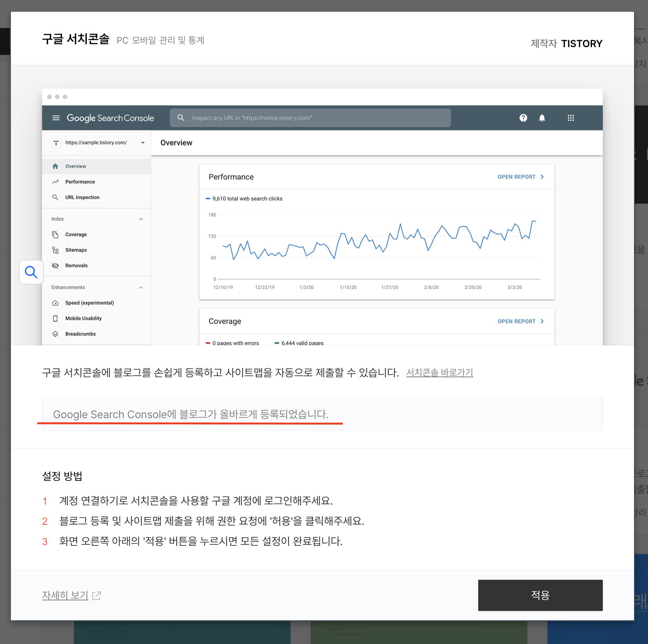The image size is (648, 644).
Task: Click the 설정 방법 heading
Action: [62, 476]
